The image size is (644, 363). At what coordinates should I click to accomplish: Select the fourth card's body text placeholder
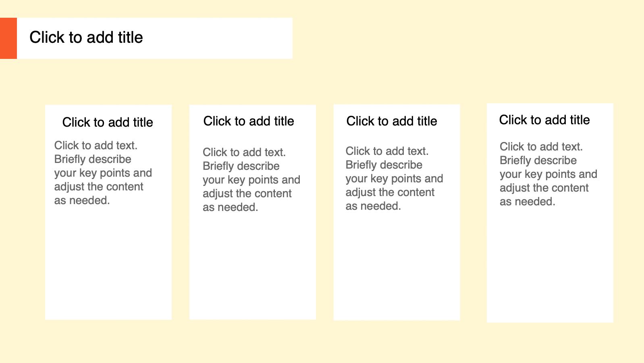pyautogui.click(x=548, y=174)
